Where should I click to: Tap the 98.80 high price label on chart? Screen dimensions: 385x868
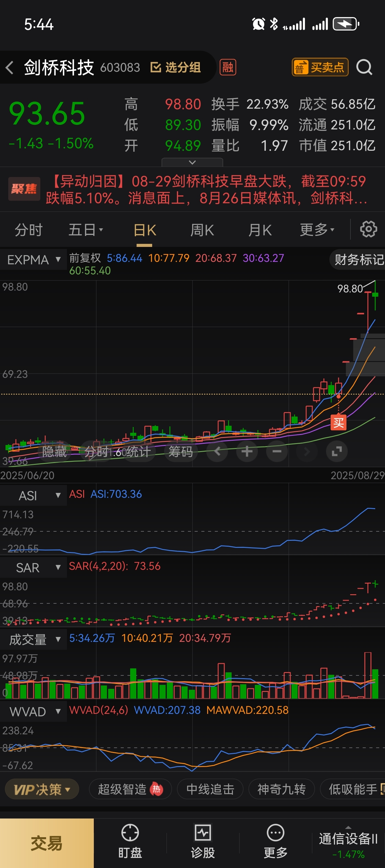pyautogui.click(x=350, y=289)
